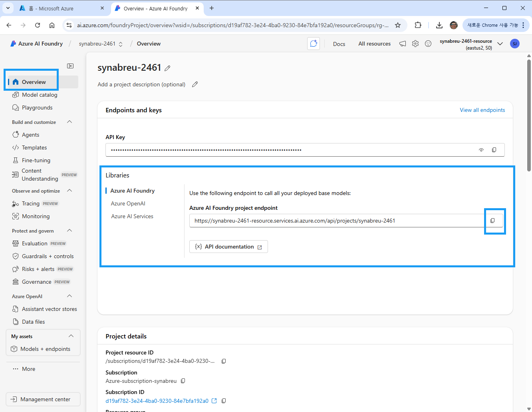
Task: Open the Chrome profile avatar
Action: [x=454, y=25]
